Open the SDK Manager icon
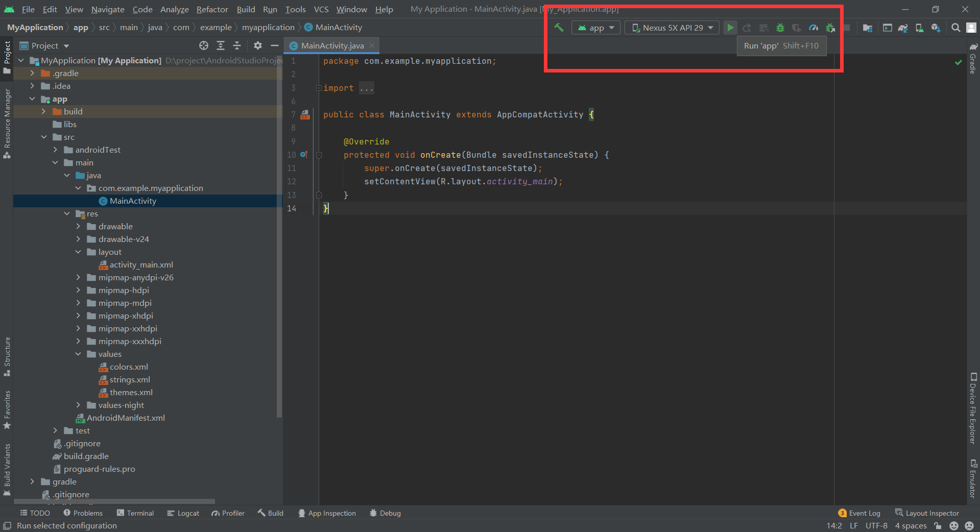 pos(936,28)
